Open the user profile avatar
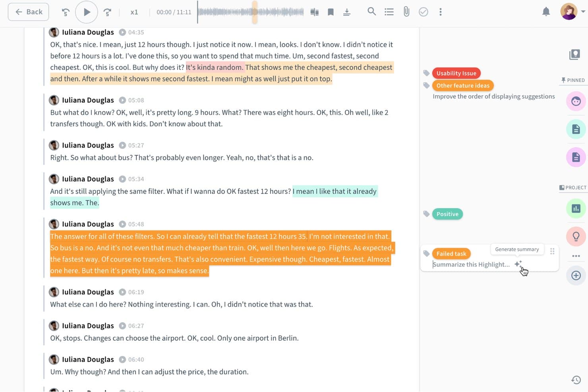The height and width of the screenshot is (392, 588). click(569, 12)
